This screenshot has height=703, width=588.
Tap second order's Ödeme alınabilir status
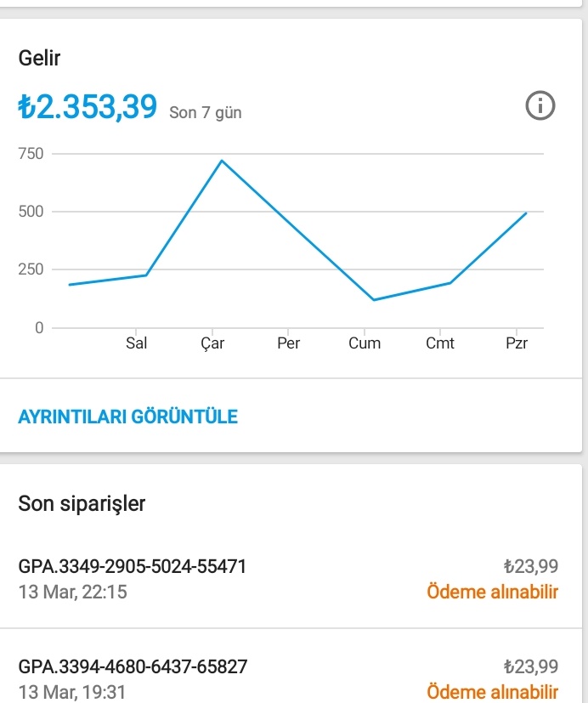click(492, 692)
